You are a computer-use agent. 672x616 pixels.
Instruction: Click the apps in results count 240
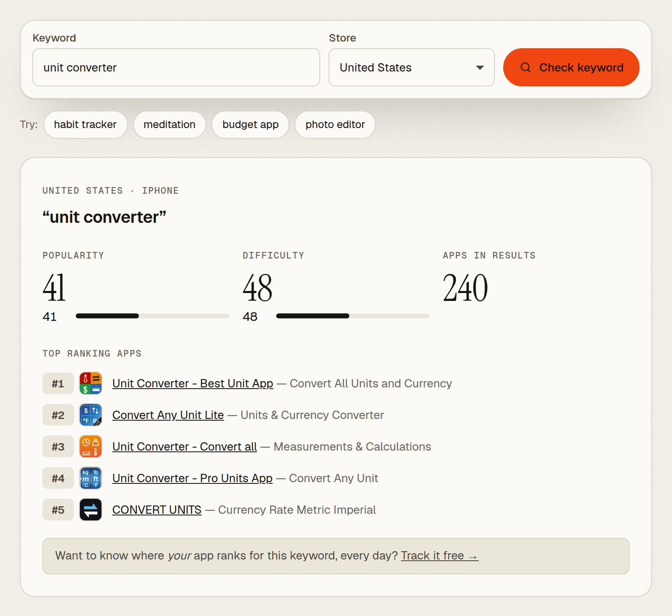click(465, 288)
